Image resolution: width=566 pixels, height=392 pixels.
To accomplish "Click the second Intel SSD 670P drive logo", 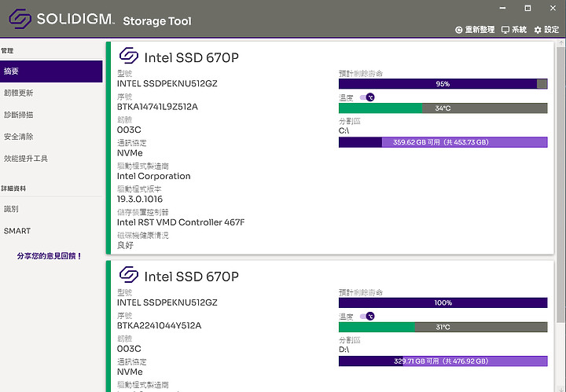I will coord(129,274).
